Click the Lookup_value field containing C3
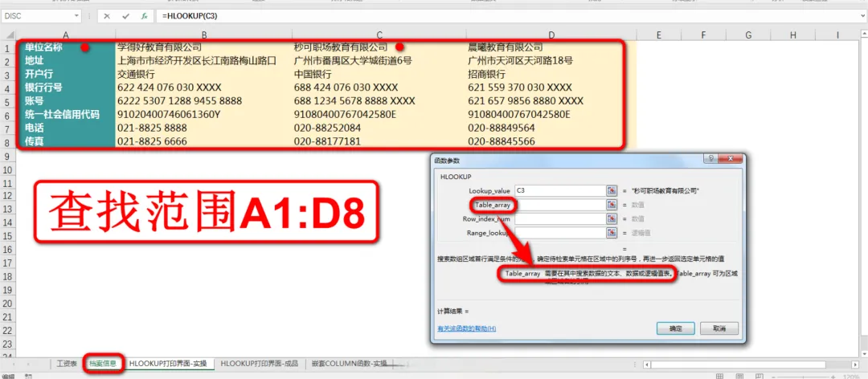This screenshot has height=379, width=868. tap(559, 190)
